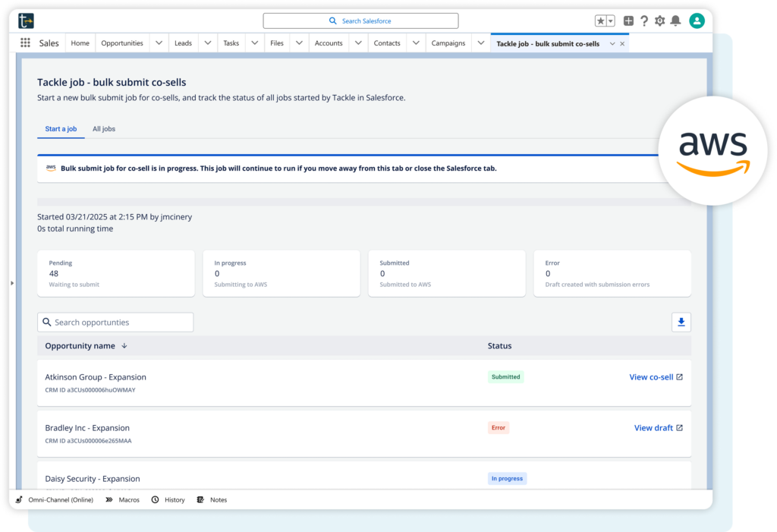Open the Campaigns tab
The width and height of the screenshot is (777, 532).
click(448, 43)
